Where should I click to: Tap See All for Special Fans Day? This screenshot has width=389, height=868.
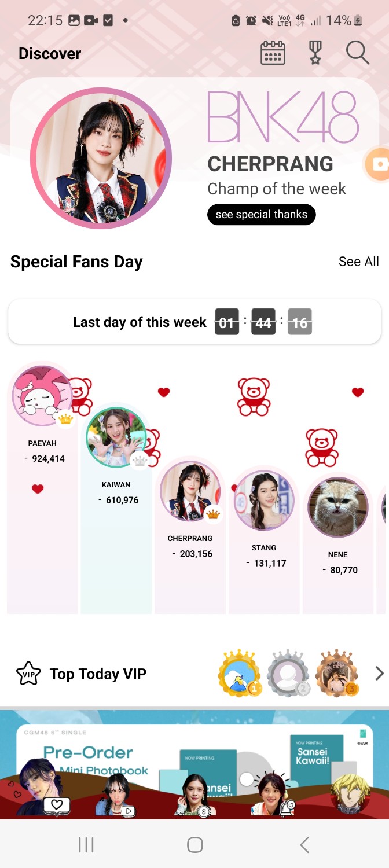(359, 262)
